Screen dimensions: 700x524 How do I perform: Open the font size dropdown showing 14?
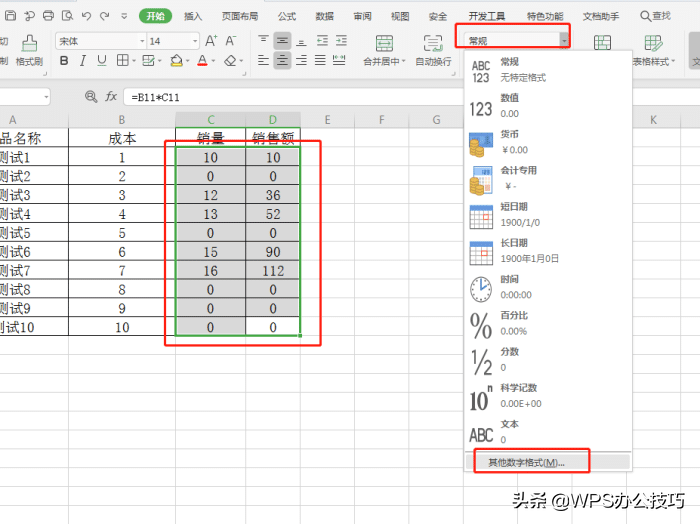click(195, 41)
